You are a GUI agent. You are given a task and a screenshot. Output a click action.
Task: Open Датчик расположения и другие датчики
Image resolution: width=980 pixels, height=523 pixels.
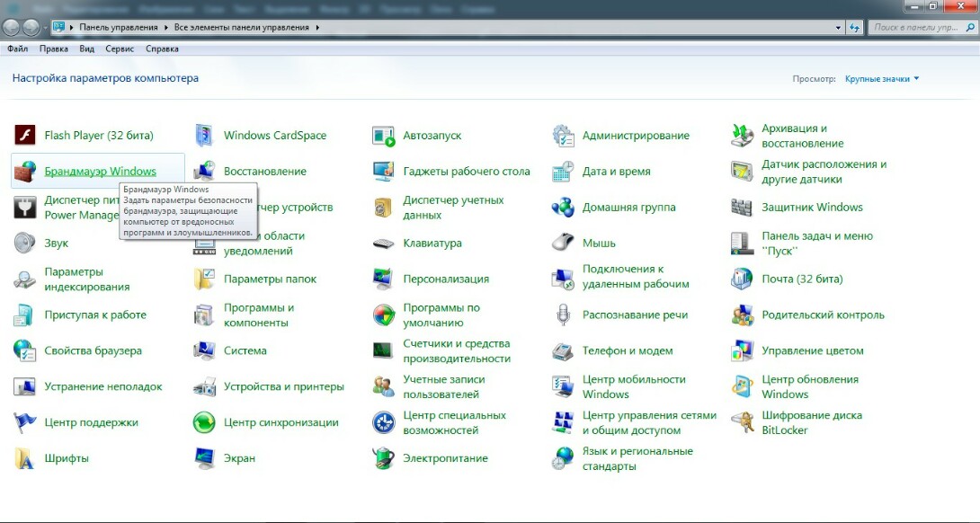coord(824,172)
